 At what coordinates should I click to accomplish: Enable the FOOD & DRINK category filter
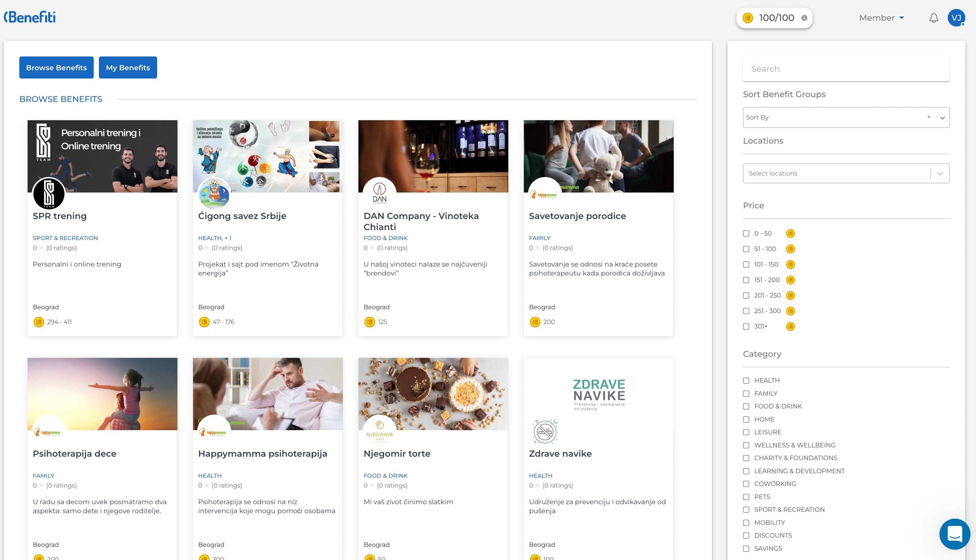[746, 406]
